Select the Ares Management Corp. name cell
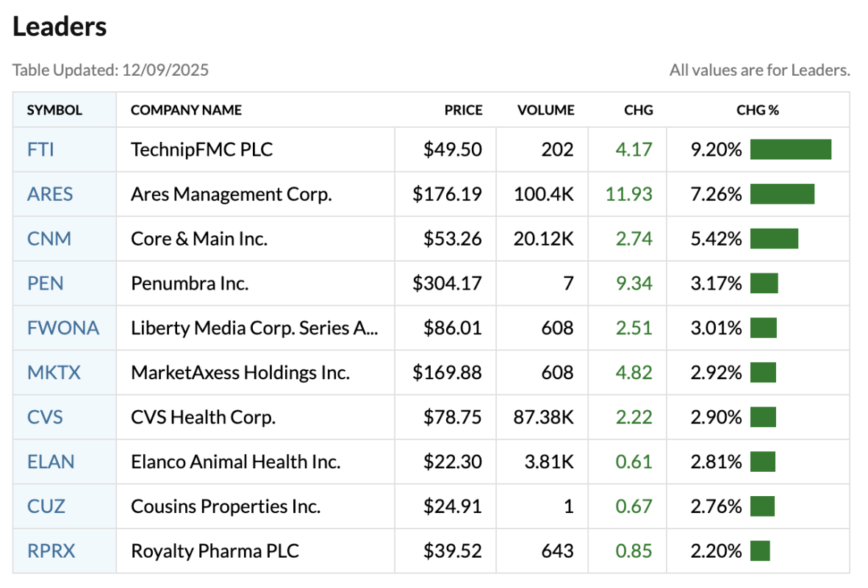 [x=231, y=194]
